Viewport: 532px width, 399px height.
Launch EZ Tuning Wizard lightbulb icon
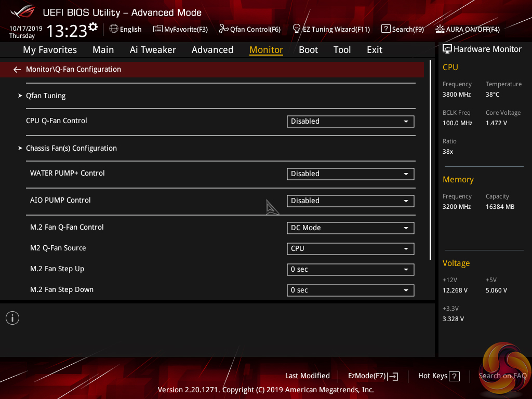point(296,29)
